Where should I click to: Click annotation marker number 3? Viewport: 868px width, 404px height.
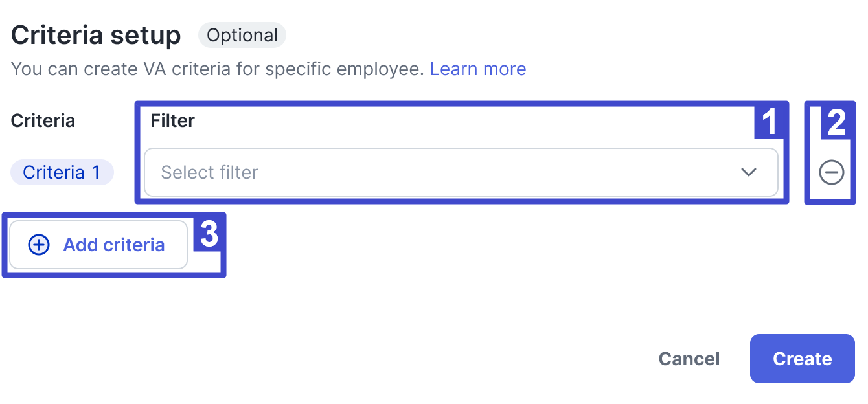tap(208, 233)
